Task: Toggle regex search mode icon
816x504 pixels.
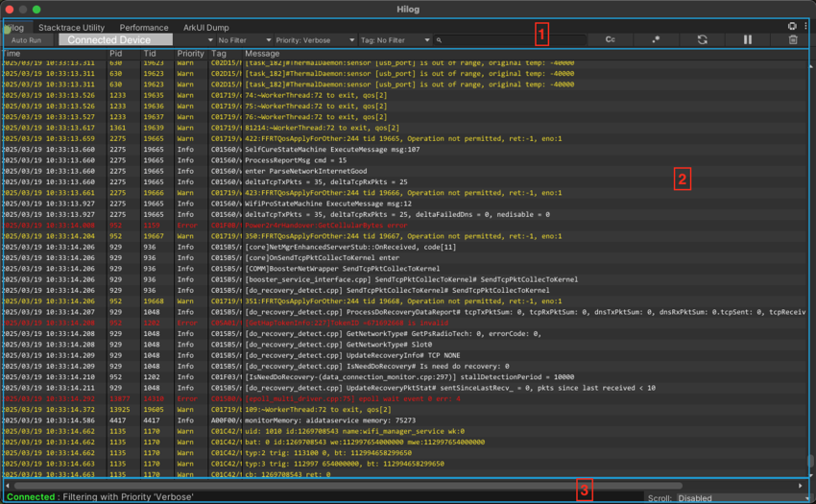Action: pos(656,40)
